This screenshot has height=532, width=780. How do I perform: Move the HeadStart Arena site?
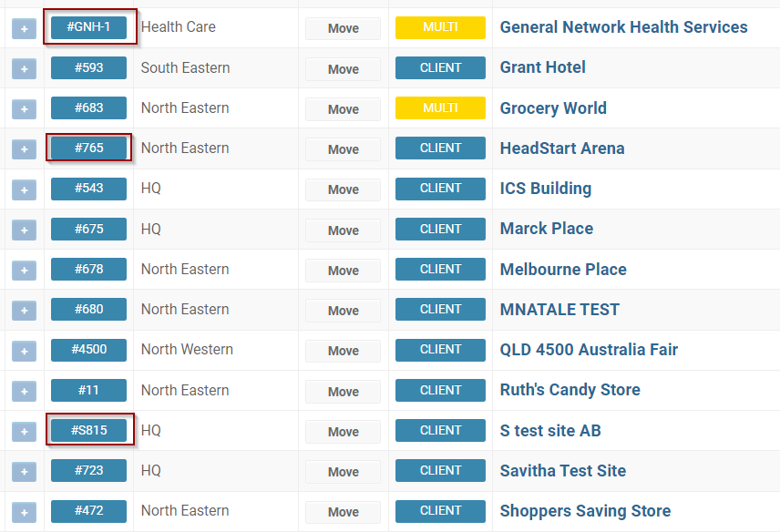point(344,149)
